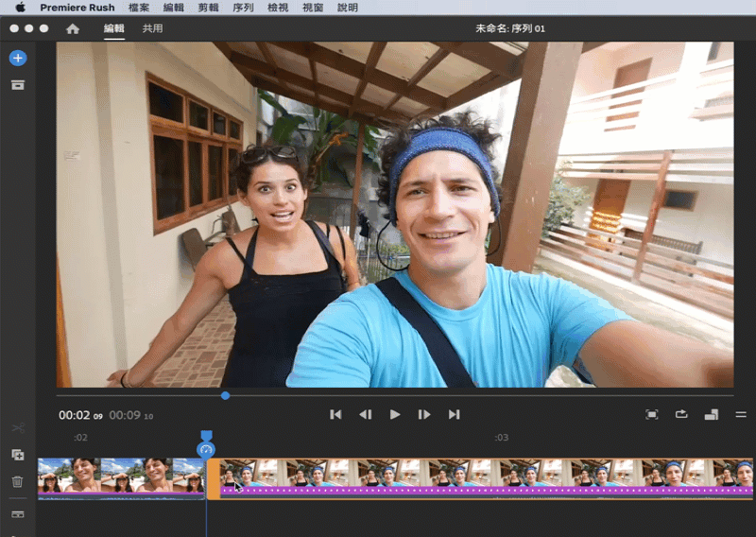Open the fullscreen preview icon
Viewport: 756px width, 537px height.
(x=651, y=414)
